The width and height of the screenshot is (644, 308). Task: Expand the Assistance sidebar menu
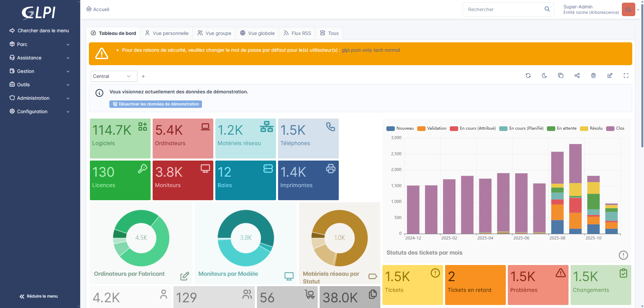tap(40, 58)
